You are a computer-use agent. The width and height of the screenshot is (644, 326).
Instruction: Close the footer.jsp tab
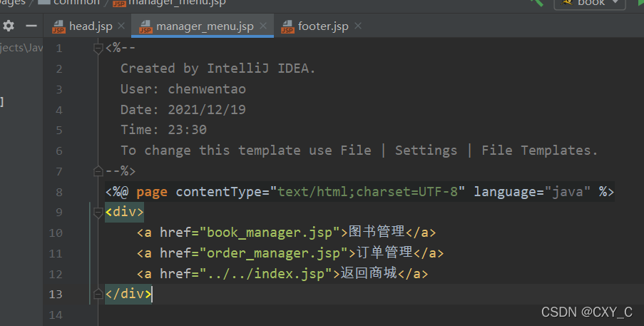[x=358, y=26]
